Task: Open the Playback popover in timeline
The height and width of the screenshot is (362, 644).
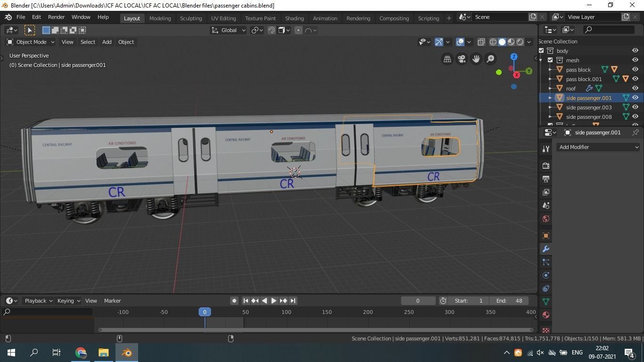Action: point(38,301)
